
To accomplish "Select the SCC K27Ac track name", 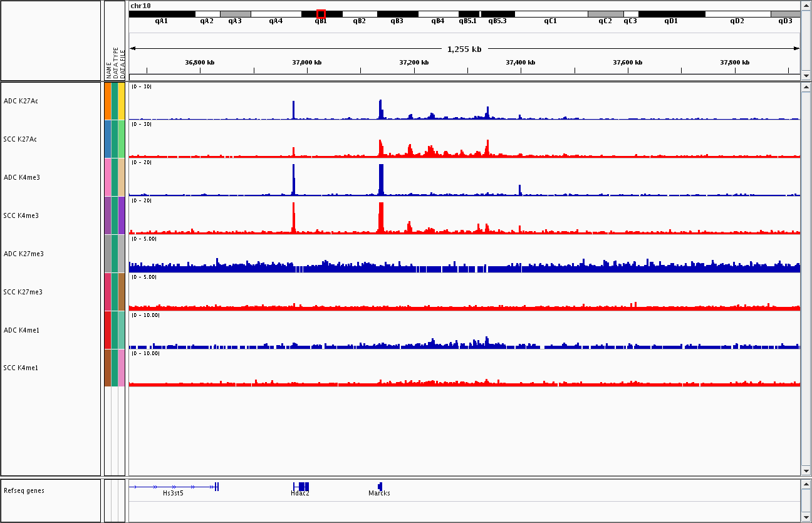I will [x=21, y=139].
